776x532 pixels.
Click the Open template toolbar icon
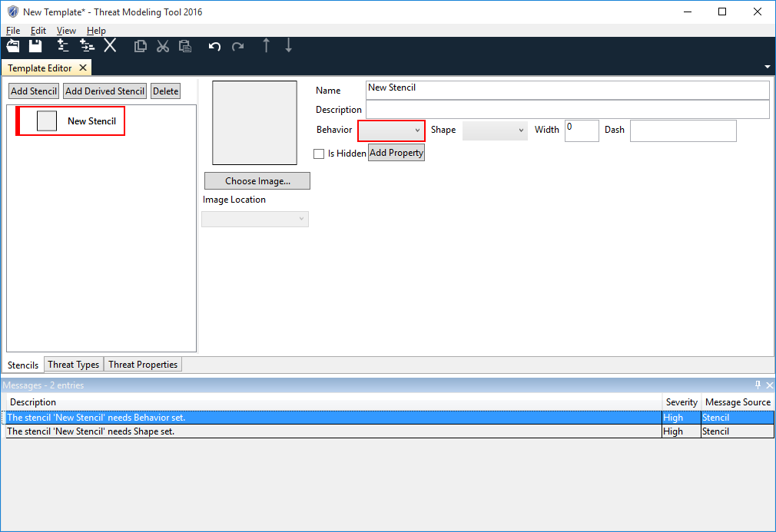click(13, 46)
